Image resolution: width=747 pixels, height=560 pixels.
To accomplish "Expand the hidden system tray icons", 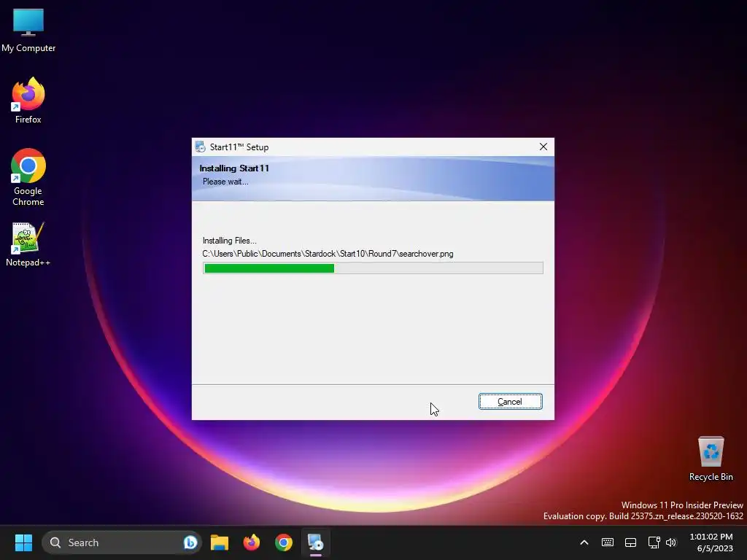I will 584,542.
